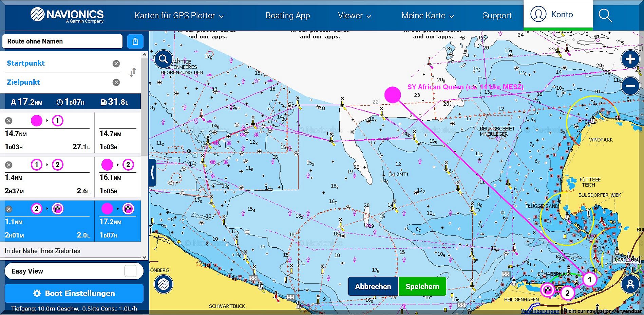Open the Viewer dropdown menu

click(354, 16)
